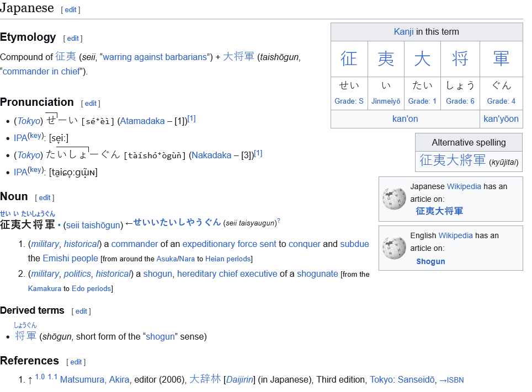Open 'hereditary chief executive' link
The image size is (532, 392).
pos(227,274)
